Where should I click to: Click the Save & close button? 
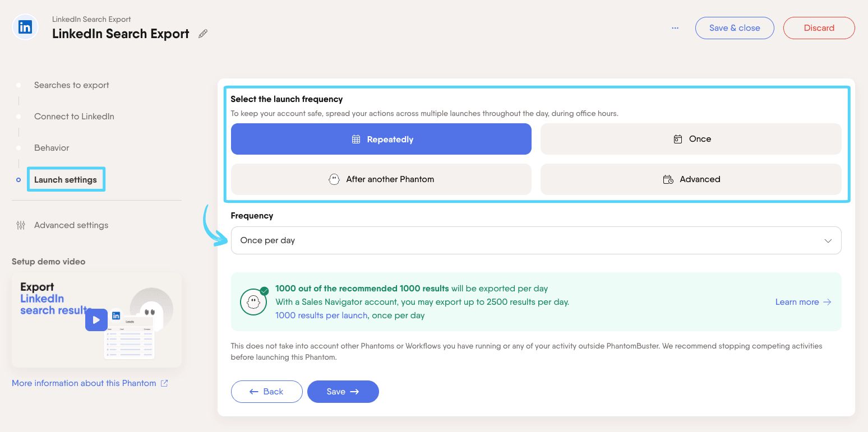tap(735, 28)
